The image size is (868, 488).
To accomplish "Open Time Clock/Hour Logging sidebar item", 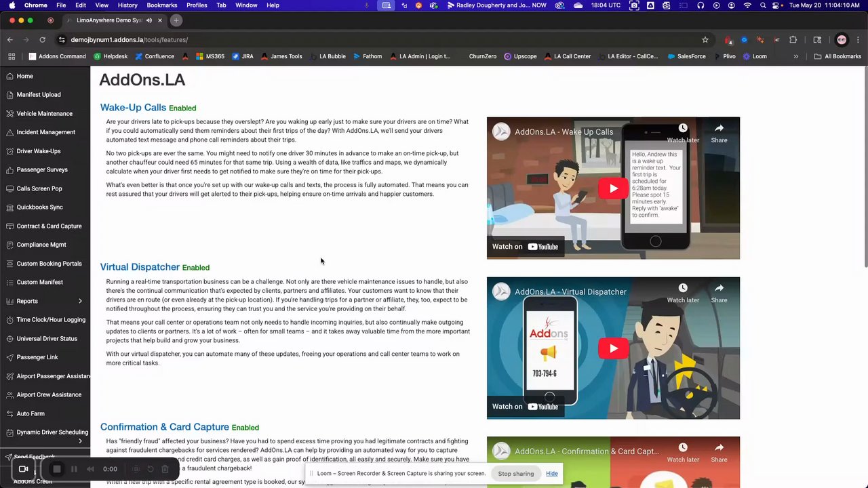I will pyautogui.click(x=51, y=320).
